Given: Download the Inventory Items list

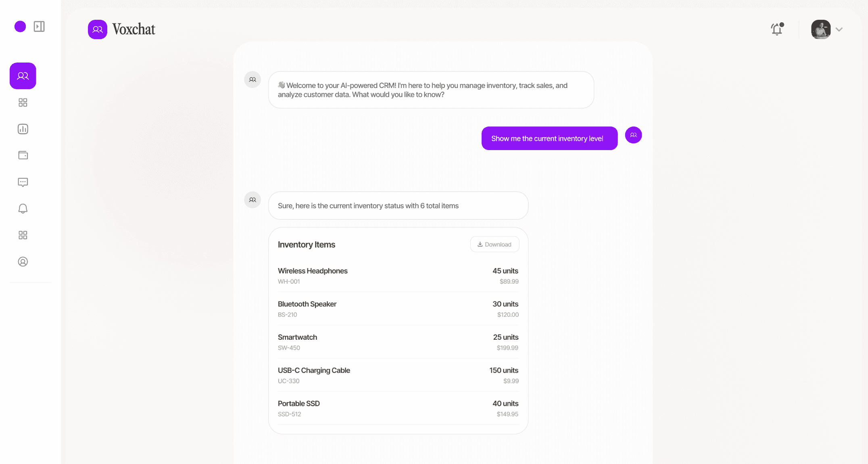Looking at the screenshot, I should click(x=495, y=245).
